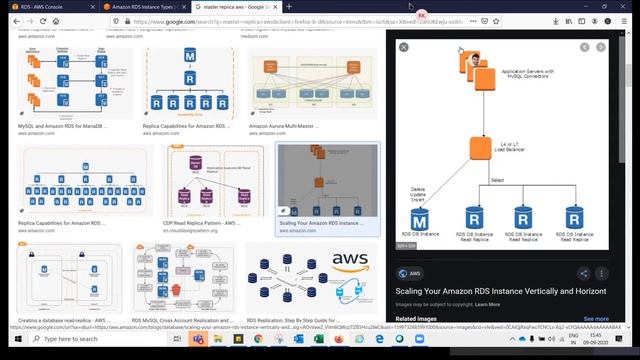
Task: Click the AWS source chip in preview
Action: point(410,273)
